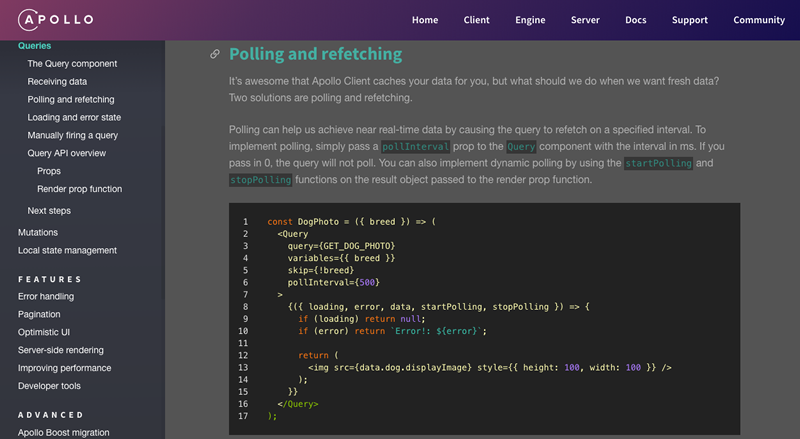Open The Query component sidebar link
Image resolution: width=800 pixels, height=439 pixels.
click(x=72, y=63)
